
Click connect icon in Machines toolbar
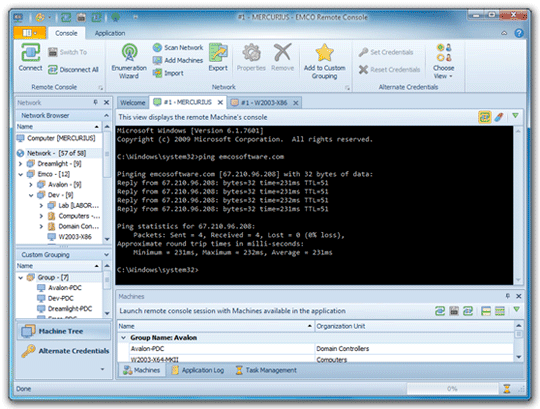(x=440, y=311)
